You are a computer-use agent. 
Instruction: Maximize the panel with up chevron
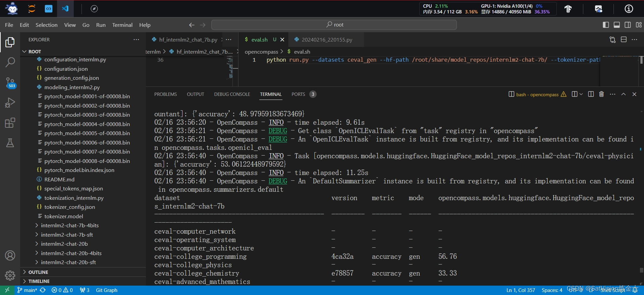624,94
